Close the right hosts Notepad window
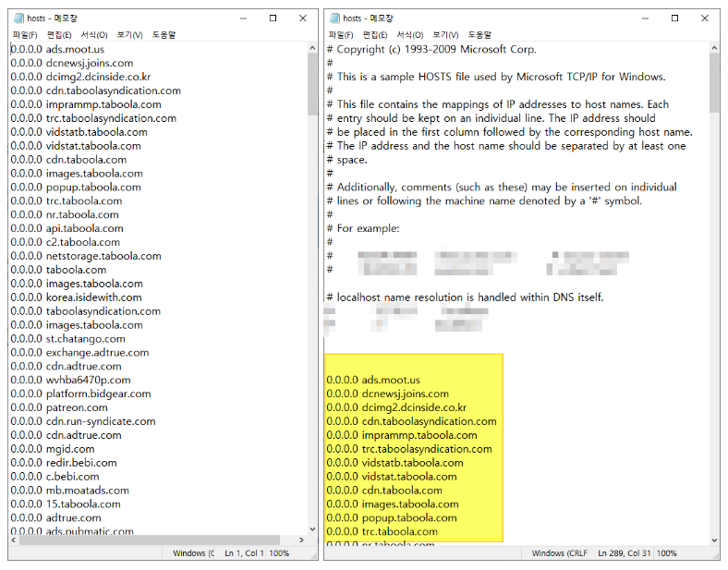 coord(704,18)
